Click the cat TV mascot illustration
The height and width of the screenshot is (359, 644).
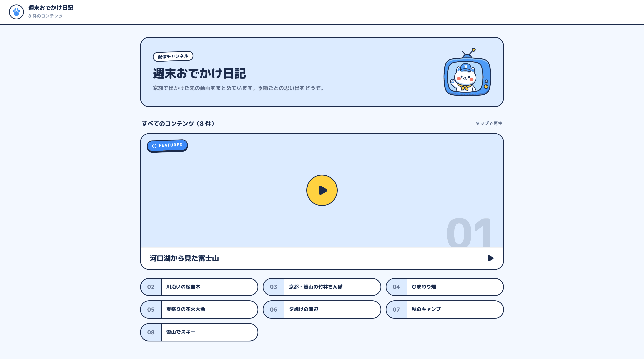(467, 72)
